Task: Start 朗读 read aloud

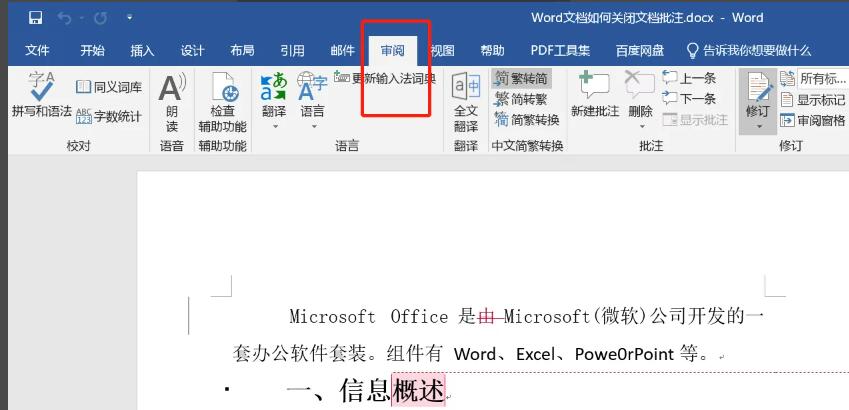Action: (x=172, y=103)
